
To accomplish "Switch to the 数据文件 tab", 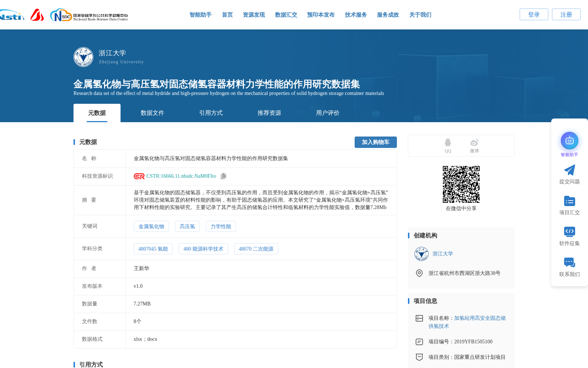I will point(153,113).
